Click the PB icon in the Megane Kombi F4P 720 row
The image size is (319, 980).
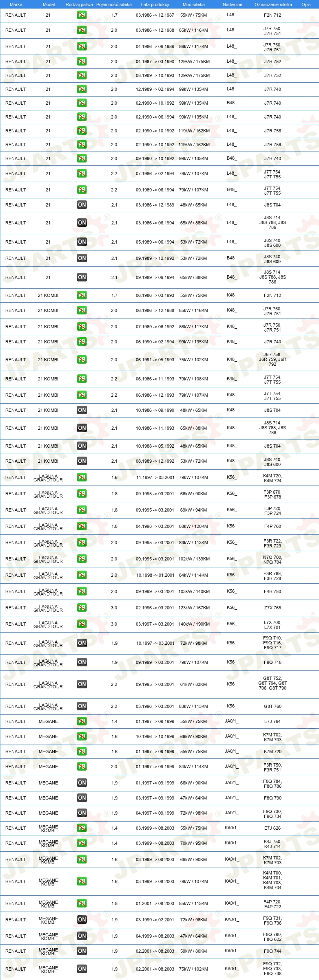click(82, 903)
